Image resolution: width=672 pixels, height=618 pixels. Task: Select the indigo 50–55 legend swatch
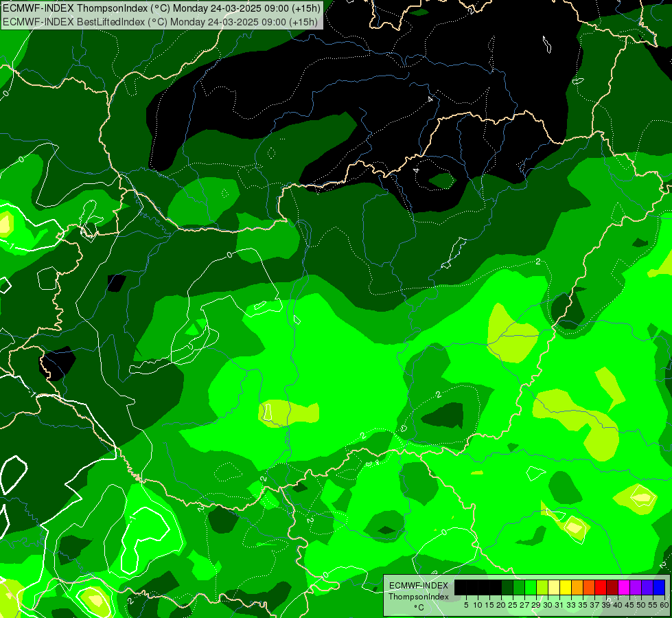[647, 587]
